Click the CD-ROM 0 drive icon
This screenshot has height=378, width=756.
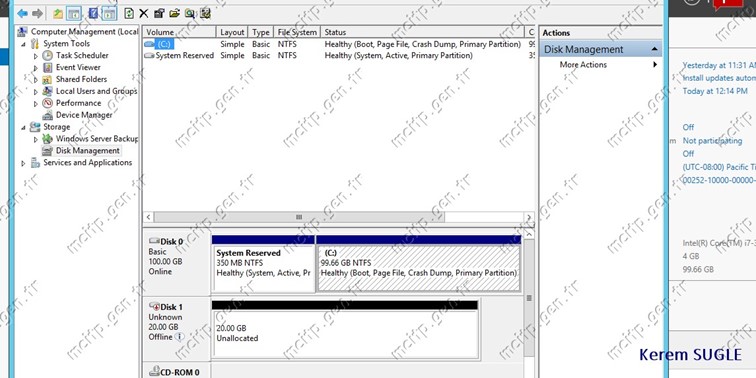pos(154,371)
